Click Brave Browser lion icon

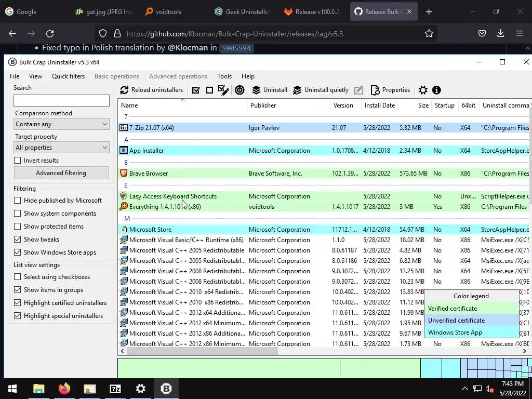[124, 174]
